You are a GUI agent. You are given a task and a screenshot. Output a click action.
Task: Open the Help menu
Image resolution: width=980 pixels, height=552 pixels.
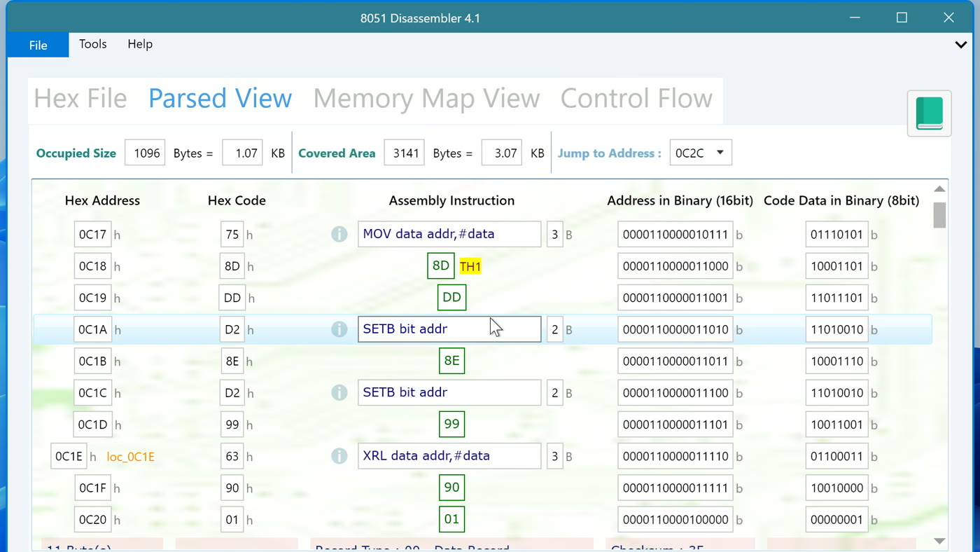pyautogui.click(x=140, y=44)
